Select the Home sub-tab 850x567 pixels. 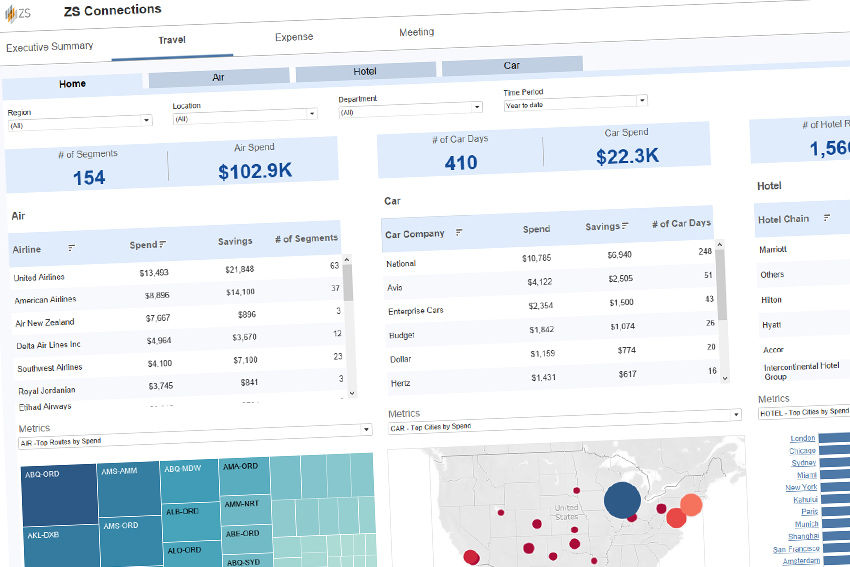pos(72,83)
